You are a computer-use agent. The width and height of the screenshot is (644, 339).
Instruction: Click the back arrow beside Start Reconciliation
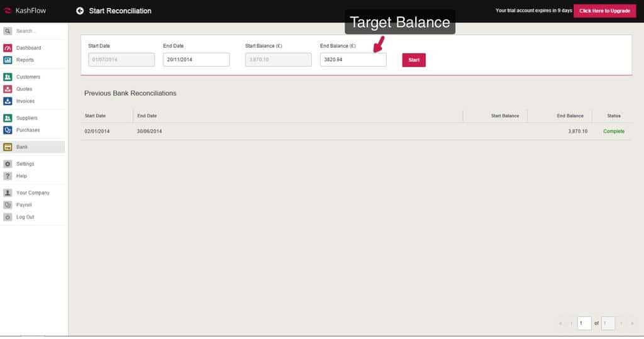80,11
